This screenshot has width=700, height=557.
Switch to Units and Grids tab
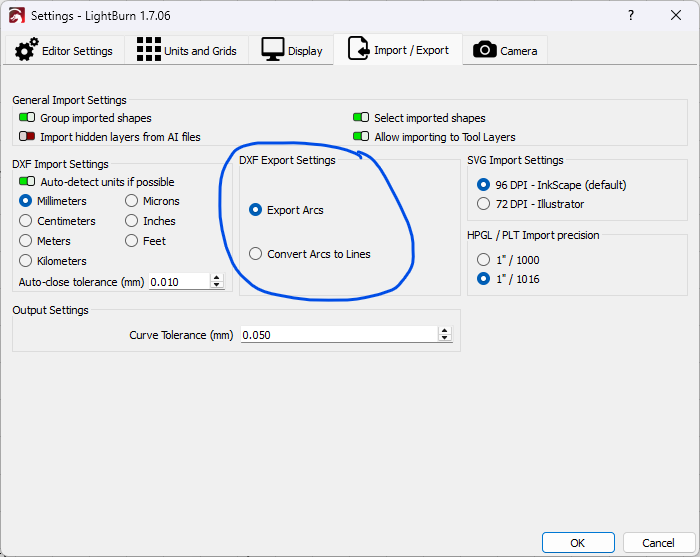[x=186, y=51]
